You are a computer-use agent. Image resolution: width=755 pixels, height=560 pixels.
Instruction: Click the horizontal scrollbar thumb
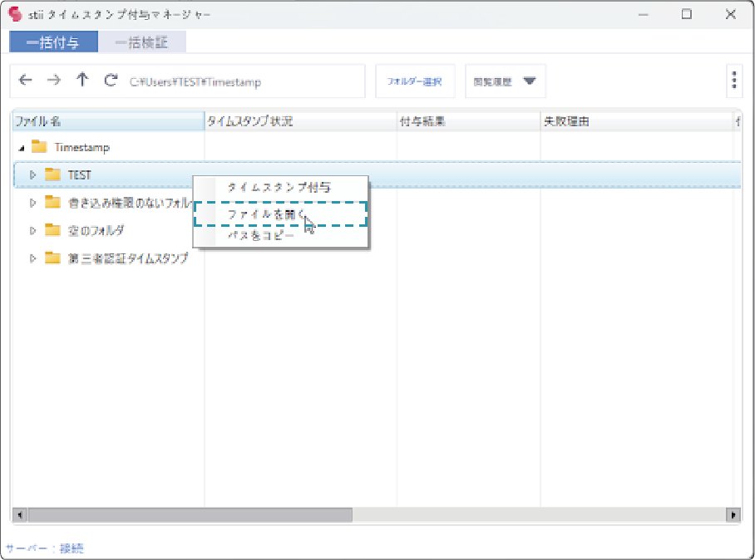click(x=190, y=515)
